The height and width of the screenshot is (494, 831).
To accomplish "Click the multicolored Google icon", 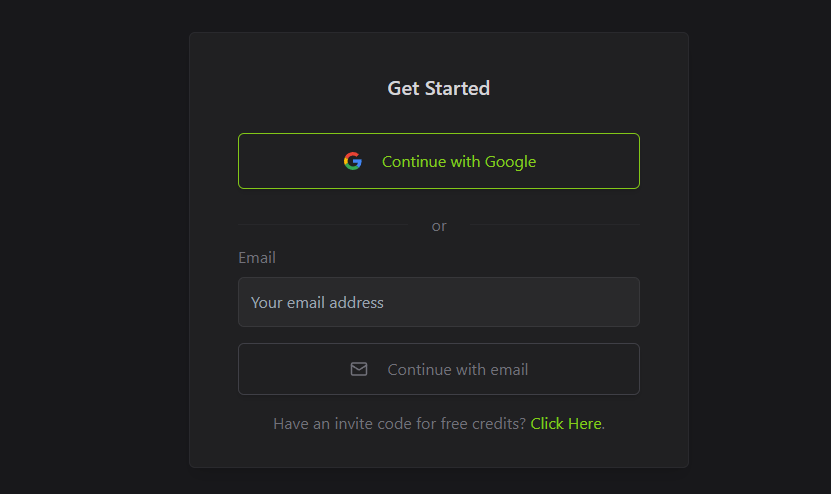I will [352, 161].
